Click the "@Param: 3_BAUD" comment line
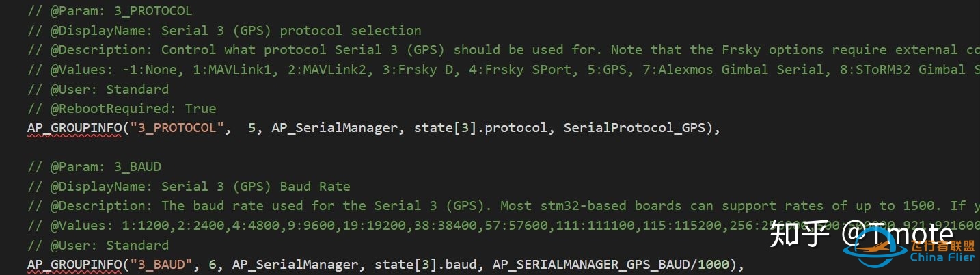 point(94,167)
